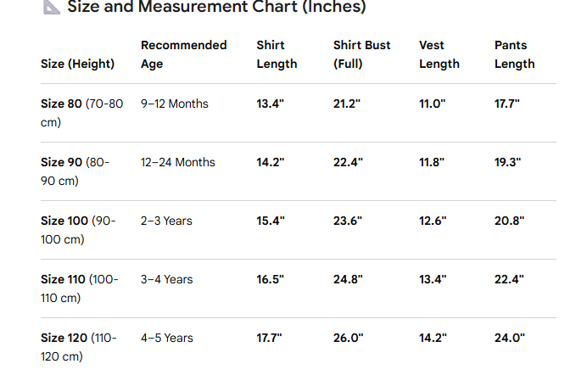Click the Size 80 row label
The height and width of the screenshot is (392, 587).
(x=81, y=113)
